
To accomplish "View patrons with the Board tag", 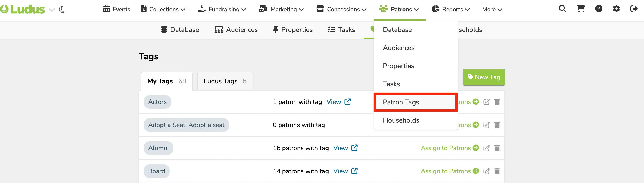I will pyautogui.click(x=346, y=171).
